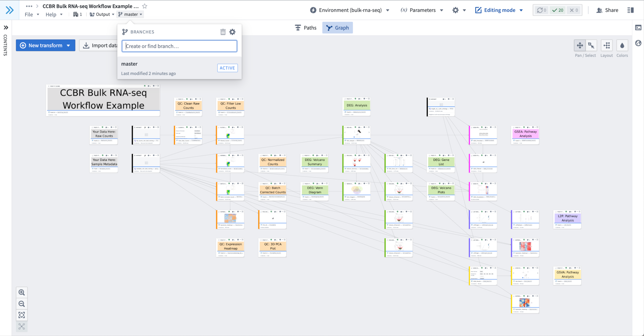
Task: Open the Layout tool icon
Action: point(607,46)
